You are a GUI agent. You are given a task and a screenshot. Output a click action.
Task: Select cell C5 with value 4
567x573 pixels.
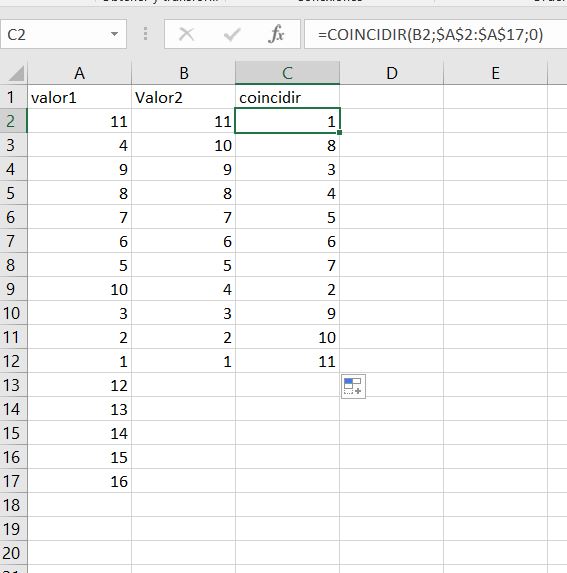288,193
